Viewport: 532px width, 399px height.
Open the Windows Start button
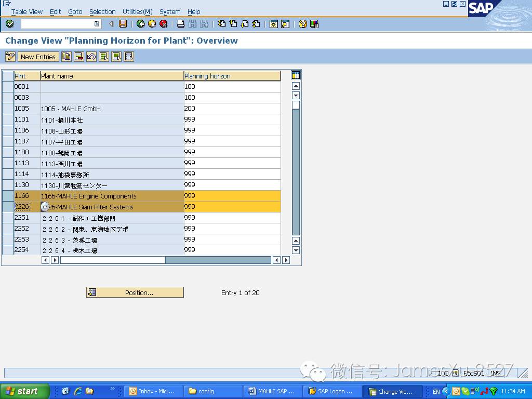pos(24,391)
